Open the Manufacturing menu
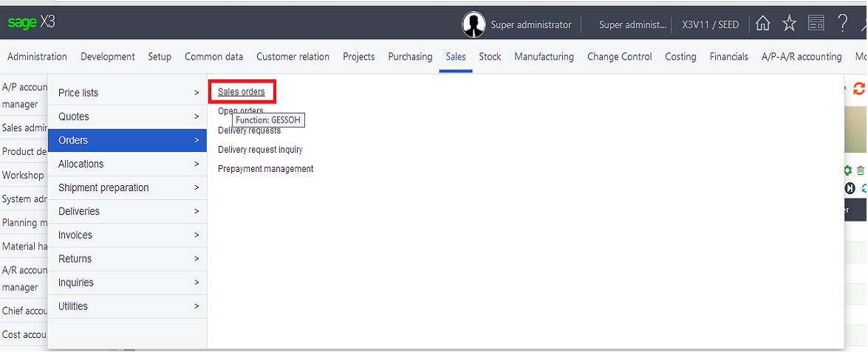Screen dimensions: 868x352 pyautogui.click(x=544, y=56)
